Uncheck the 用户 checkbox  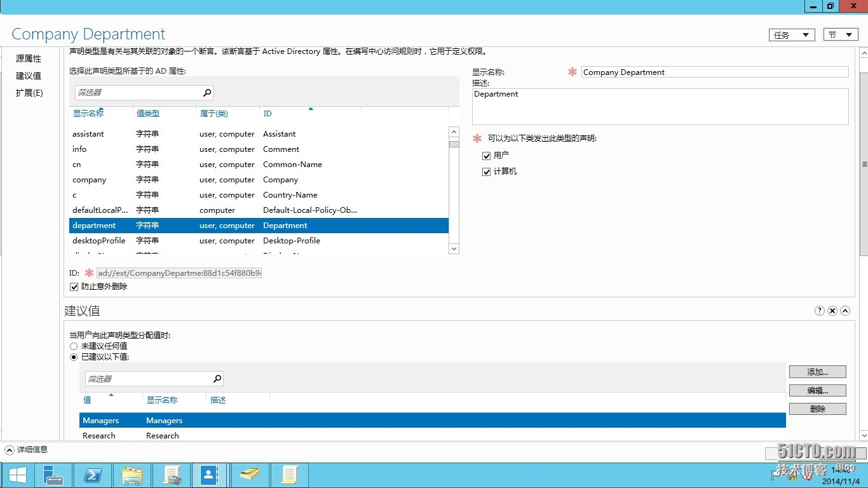(x=487, y=155)
